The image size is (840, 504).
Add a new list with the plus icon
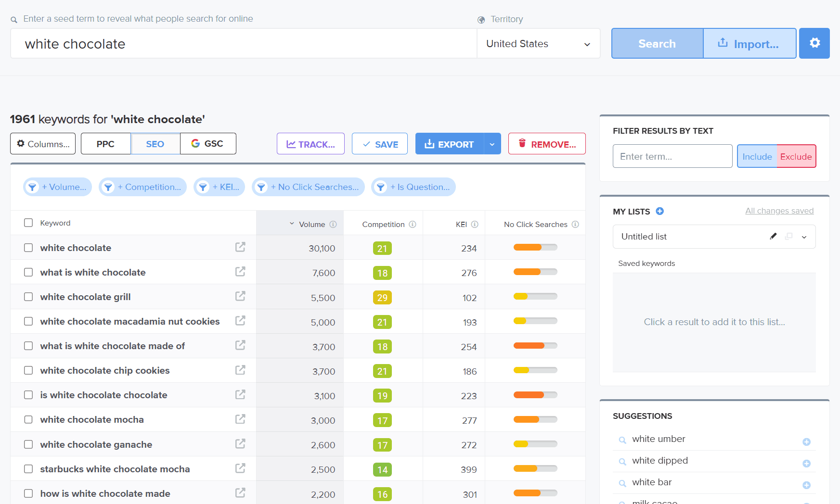click(660, 211)
